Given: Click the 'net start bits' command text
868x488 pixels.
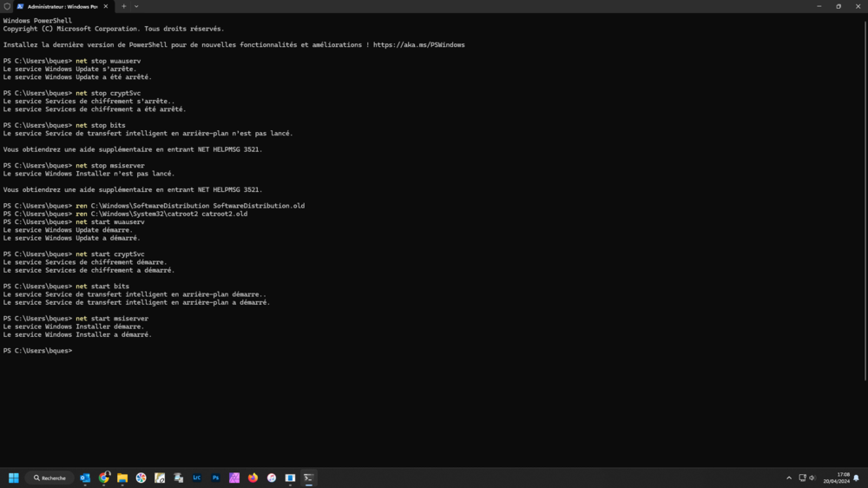Looking at the screenshot, I should pos(102,287).
